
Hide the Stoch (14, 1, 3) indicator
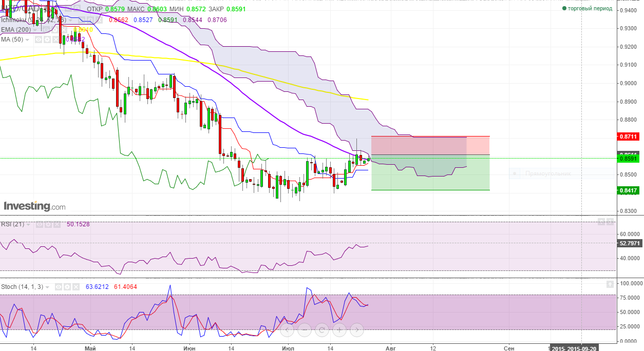click(59, 287)
